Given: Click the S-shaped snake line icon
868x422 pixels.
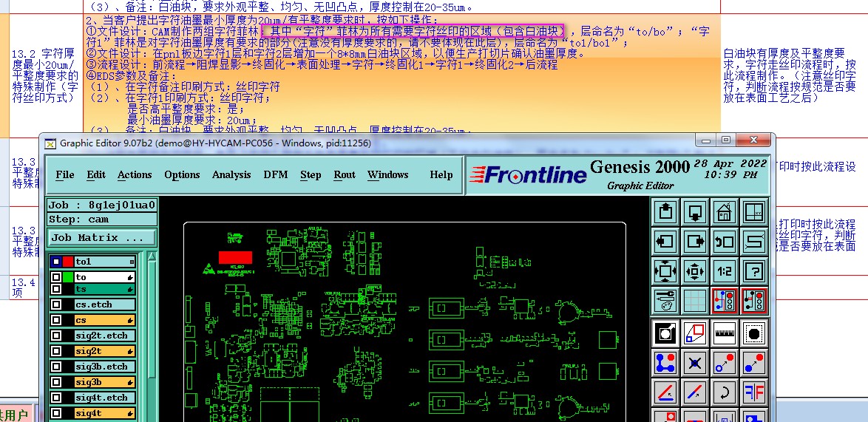Looking at the screenshot, I should [x=753, y=242].
